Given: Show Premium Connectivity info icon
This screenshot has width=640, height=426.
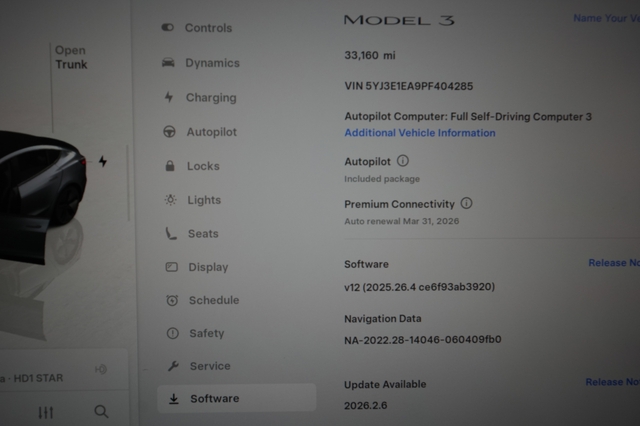Looking at the screenshot, I should 467,203.
